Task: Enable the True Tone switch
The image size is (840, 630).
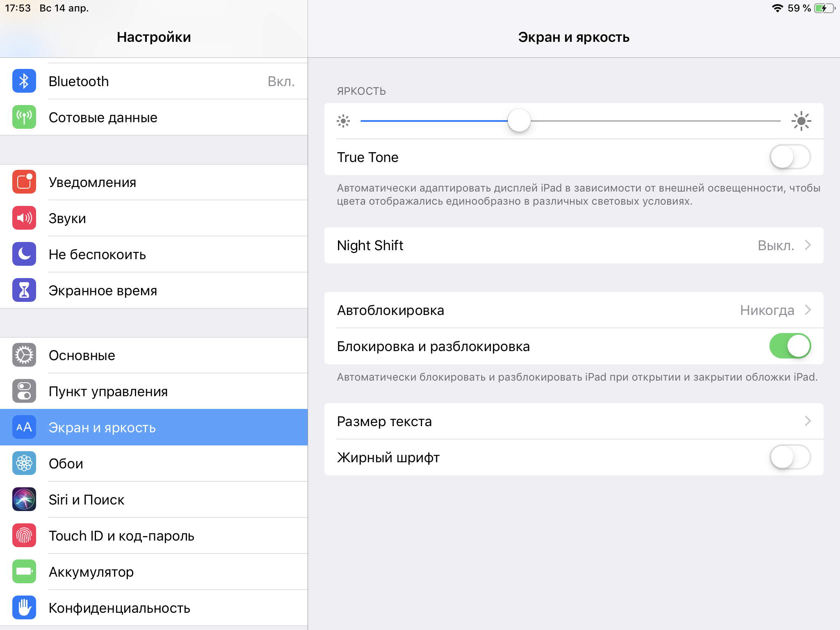Action: 790,157
